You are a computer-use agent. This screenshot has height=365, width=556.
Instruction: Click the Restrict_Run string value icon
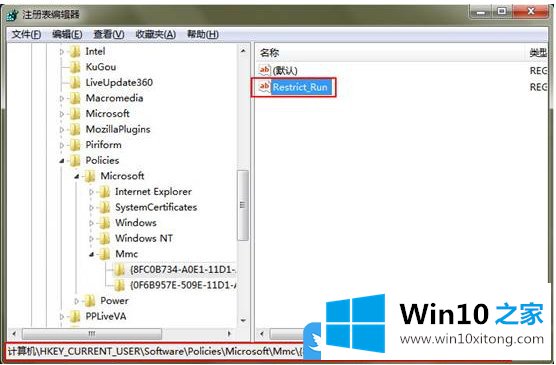coord(265,87)
